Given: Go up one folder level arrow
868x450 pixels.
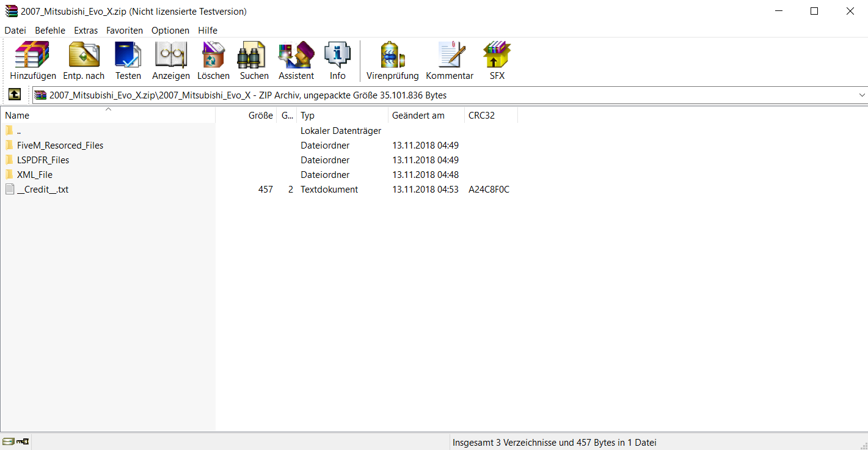Looking at the screenshot, I should [x=15, y=95].
